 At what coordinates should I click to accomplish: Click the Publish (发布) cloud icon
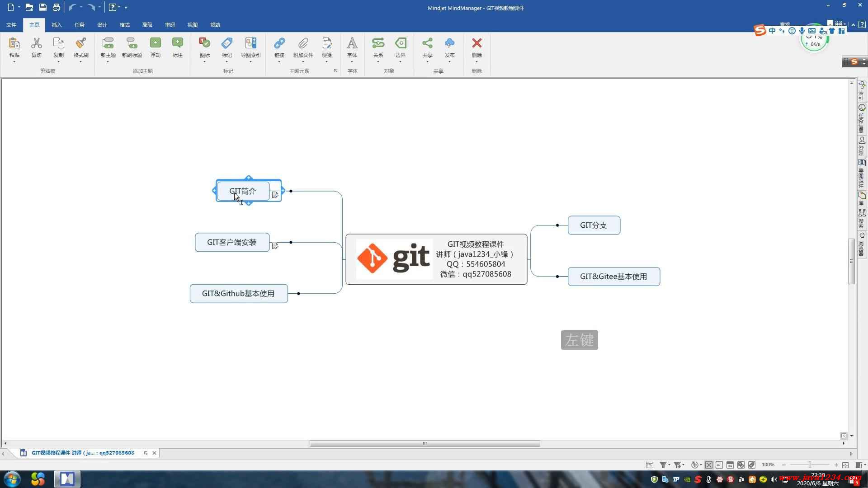point(450,43)
